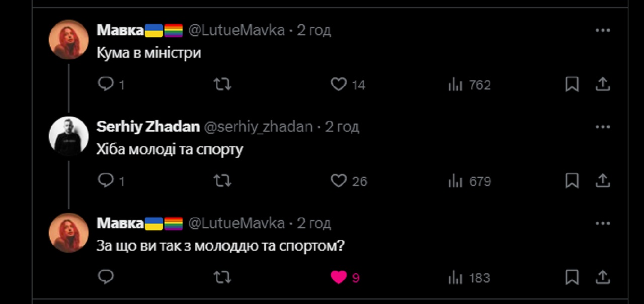Bookmark the "Кума в міністри" tweet
The image size is (644, 304).
[x=572, y=84]
